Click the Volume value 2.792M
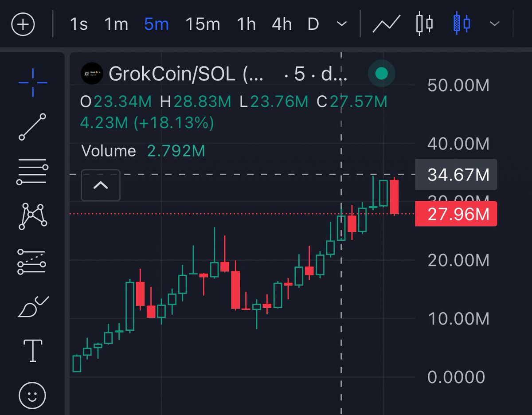Image resolution: width=532 pixels, height=415 pixels. [x=176, y=151]
